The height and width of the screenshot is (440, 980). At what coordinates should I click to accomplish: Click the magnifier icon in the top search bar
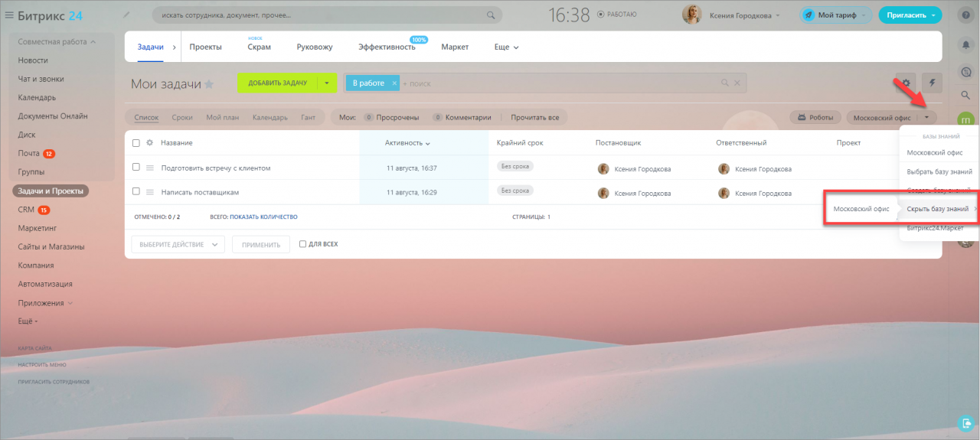coord(491,15)
